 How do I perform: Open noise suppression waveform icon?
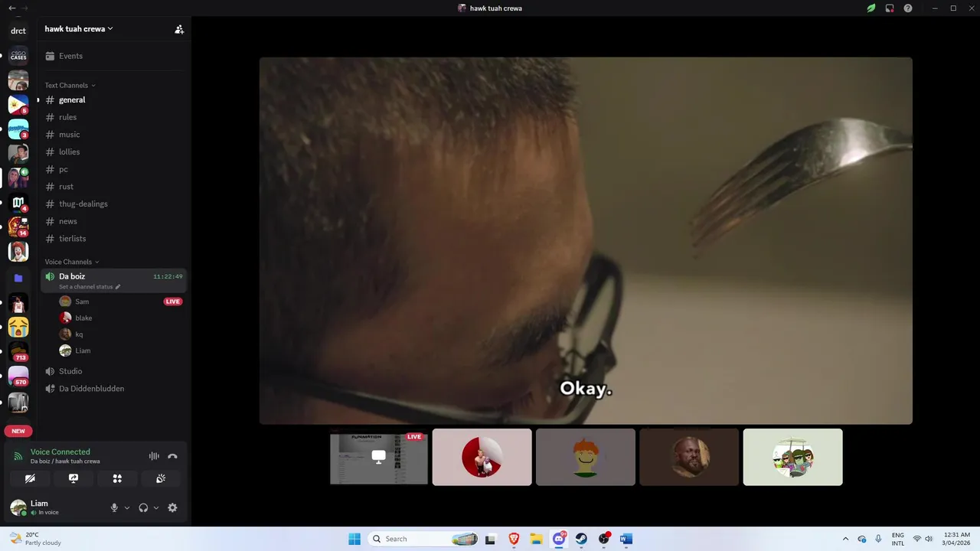[x=154, y=456]
